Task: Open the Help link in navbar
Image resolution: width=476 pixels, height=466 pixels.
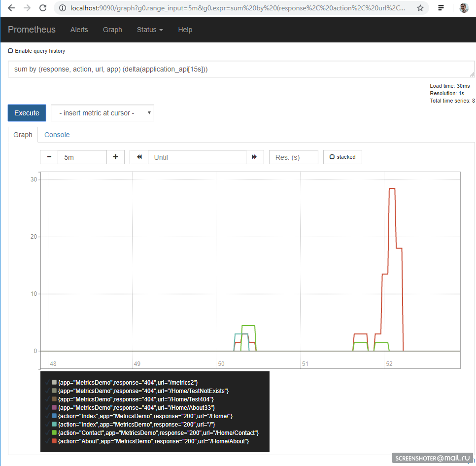Action: (185, 30)
